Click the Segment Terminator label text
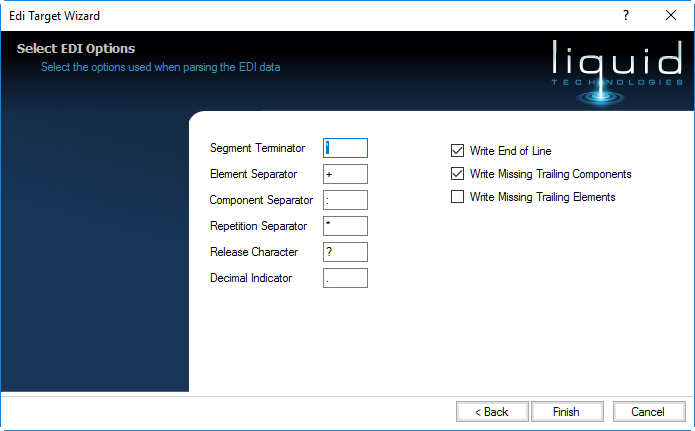This screenshot has height=431, width=695. coord(257,148)
